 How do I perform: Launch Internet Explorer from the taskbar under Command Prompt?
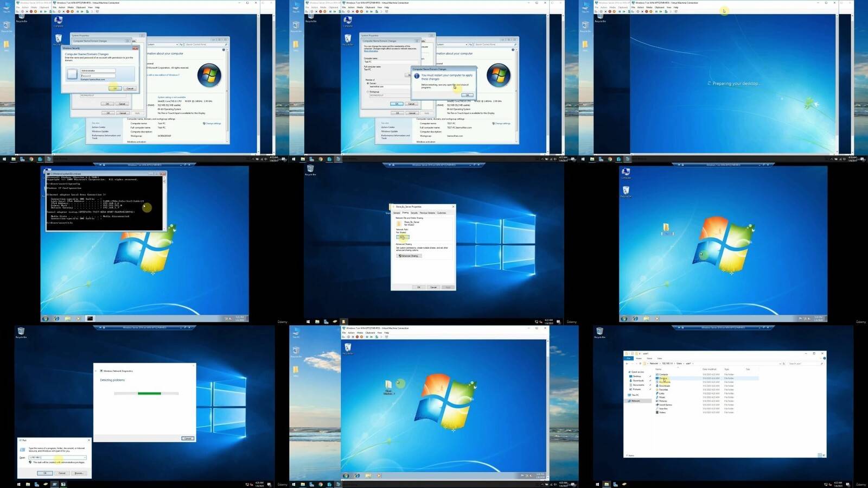pos(56,319)
